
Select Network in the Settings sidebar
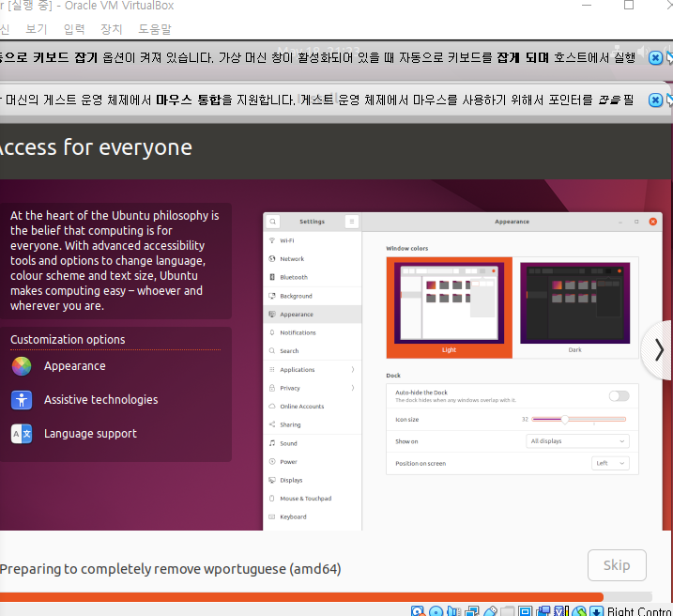(x=312, y=259)
